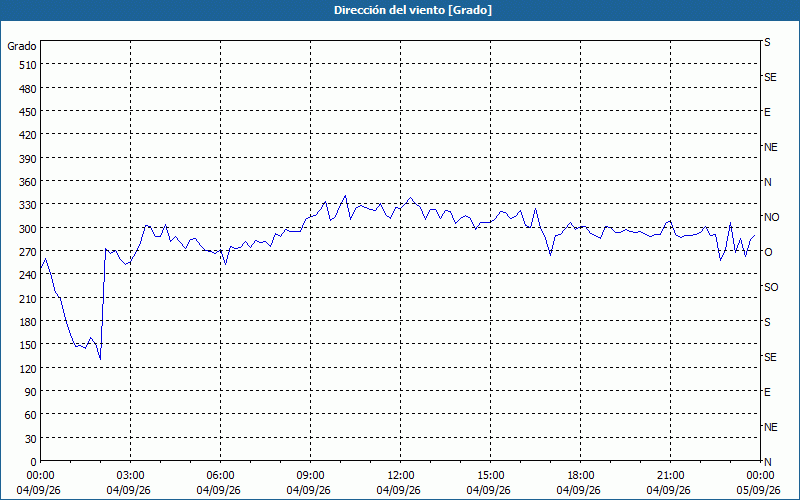Select the 30 value on the degree axis
Viewport: 800px width, 500px height.
click(31, 439)
